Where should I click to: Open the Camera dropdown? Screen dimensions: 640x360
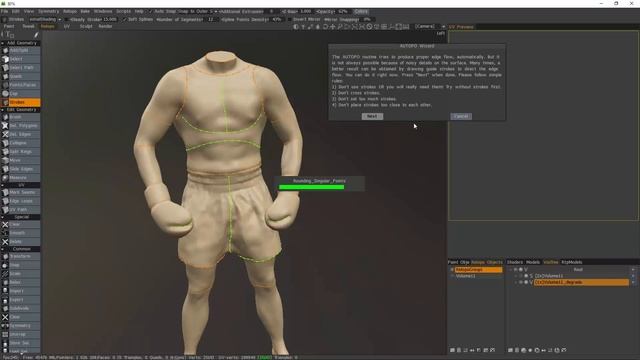[430, 27]
